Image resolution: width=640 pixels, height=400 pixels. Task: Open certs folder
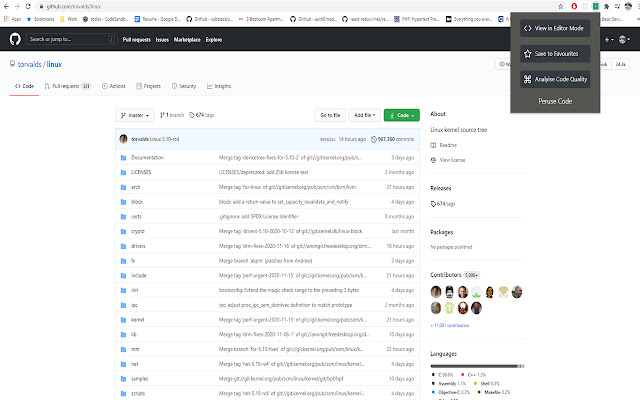(x=136, y=216)
